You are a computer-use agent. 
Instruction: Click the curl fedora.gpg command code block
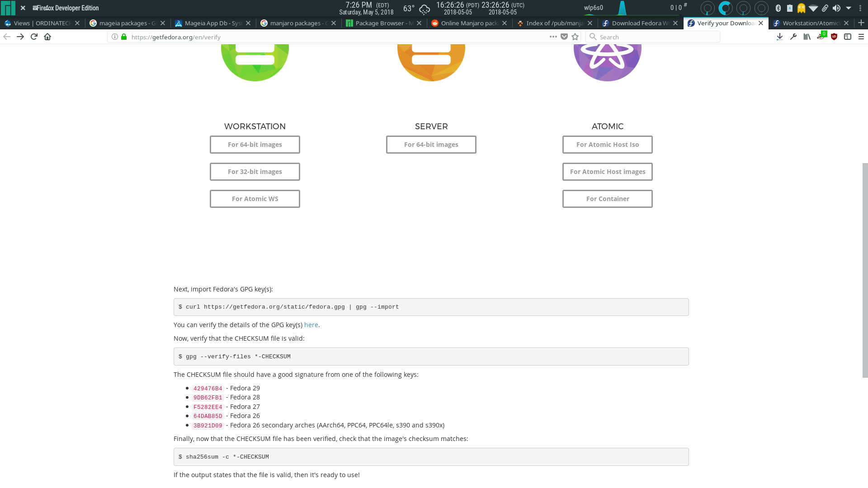(x=431, y=307)
